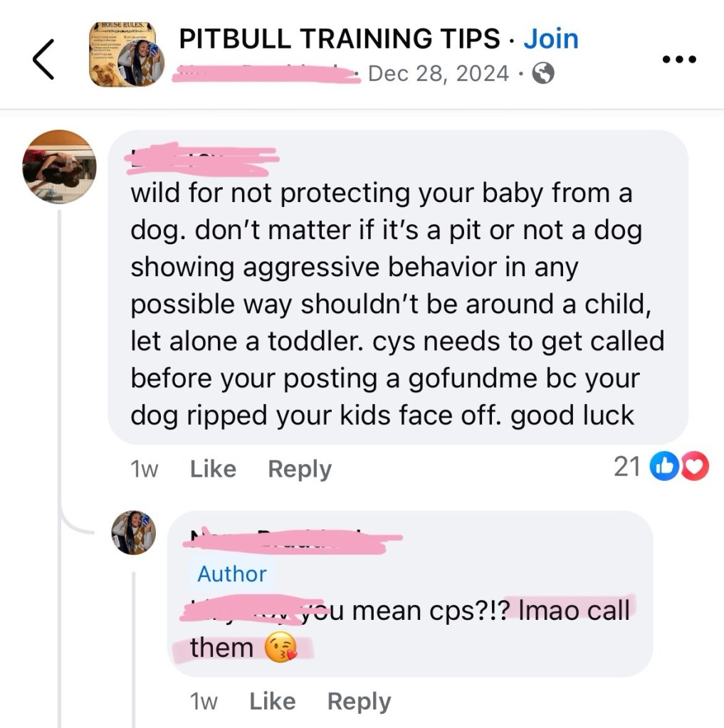Like the author's reply comment
The image size is (724, 728).
[x=273, y=701]
